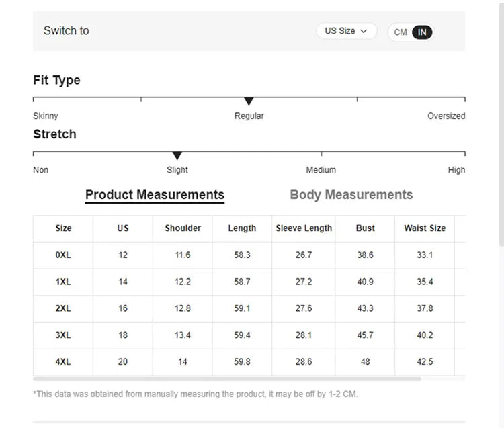This screenshot has width=504, height=428.
Task: Open the Product Measurements tab
Action: [155, 195]
